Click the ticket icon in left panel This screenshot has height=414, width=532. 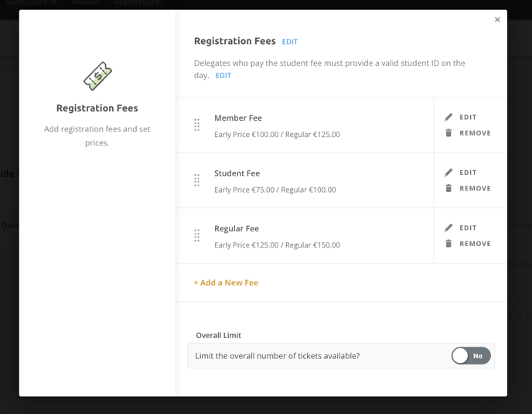(x=97, y=76)
